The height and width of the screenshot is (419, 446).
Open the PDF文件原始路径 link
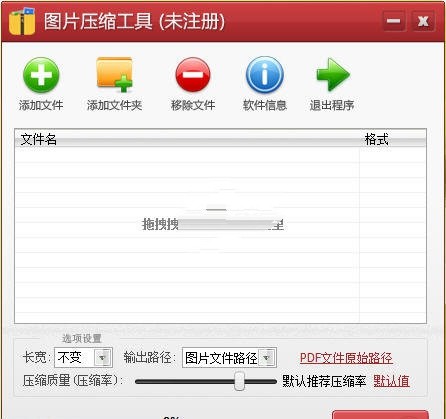(x=346, y=358)
